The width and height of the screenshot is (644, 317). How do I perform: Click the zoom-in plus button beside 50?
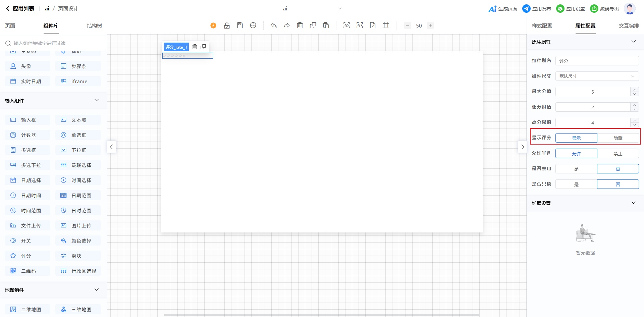tap(430, 25)
